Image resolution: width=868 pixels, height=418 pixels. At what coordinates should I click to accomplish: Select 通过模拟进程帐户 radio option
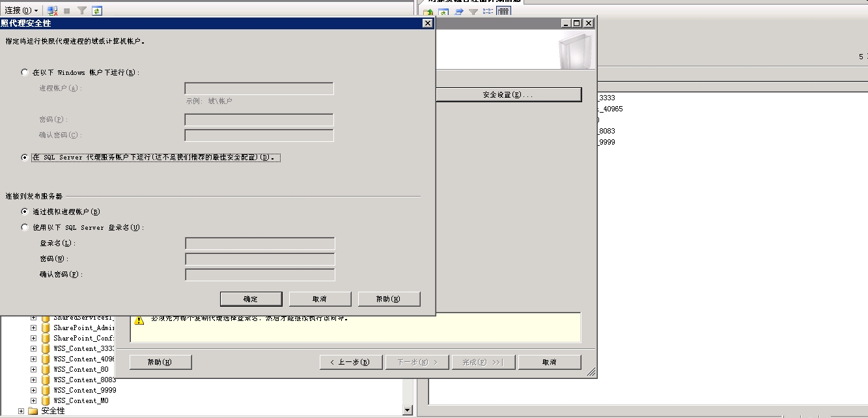pyautogui.click(x=25, y=212)
